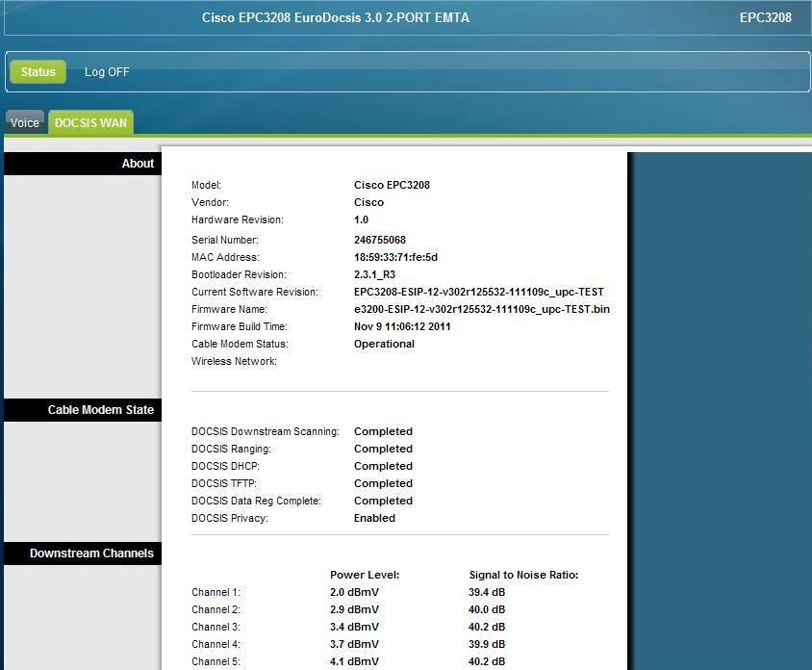Click the Model: label

click(x=206, y=185)
